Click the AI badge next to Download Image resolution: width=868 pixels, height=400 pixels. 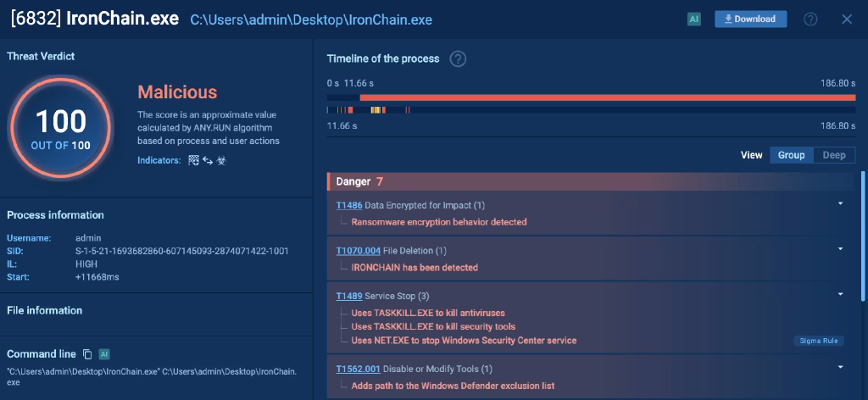(694, 19)
